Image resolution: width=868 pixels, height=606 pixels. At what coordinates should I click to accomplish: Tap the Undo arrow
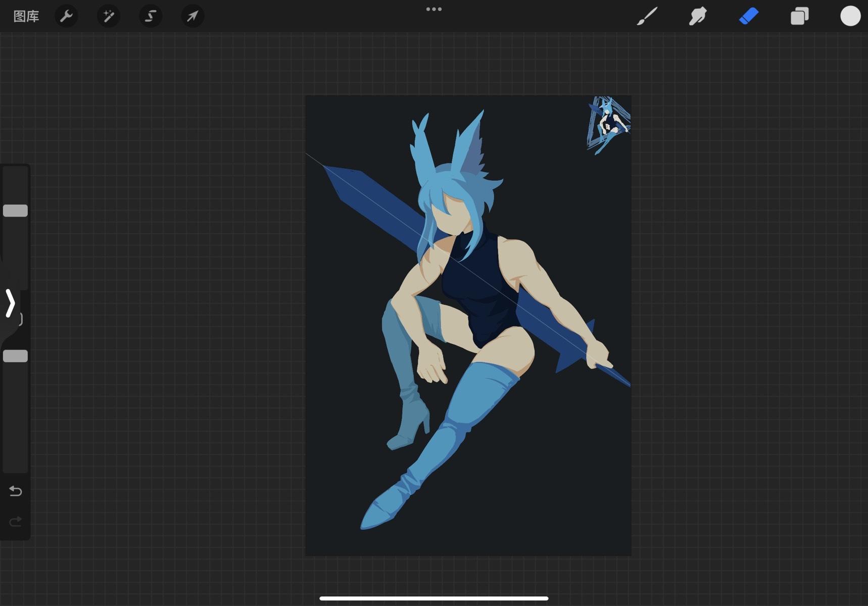(x=15, y=491)
